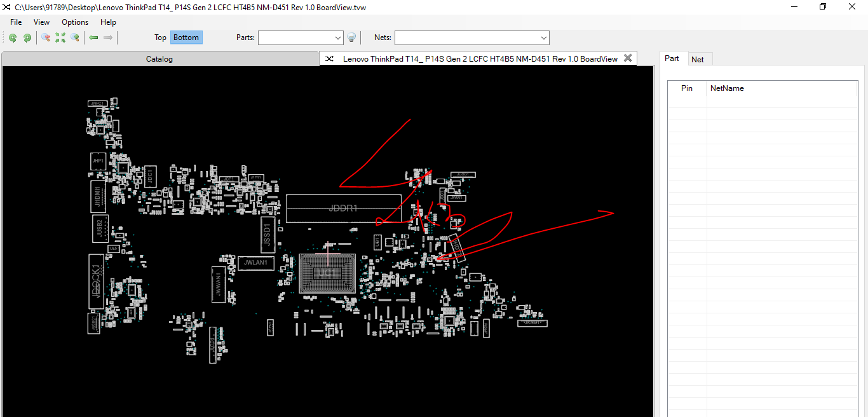Select the JDOCK1 connector component
868x417 pixels.
[x=96, y=282]
